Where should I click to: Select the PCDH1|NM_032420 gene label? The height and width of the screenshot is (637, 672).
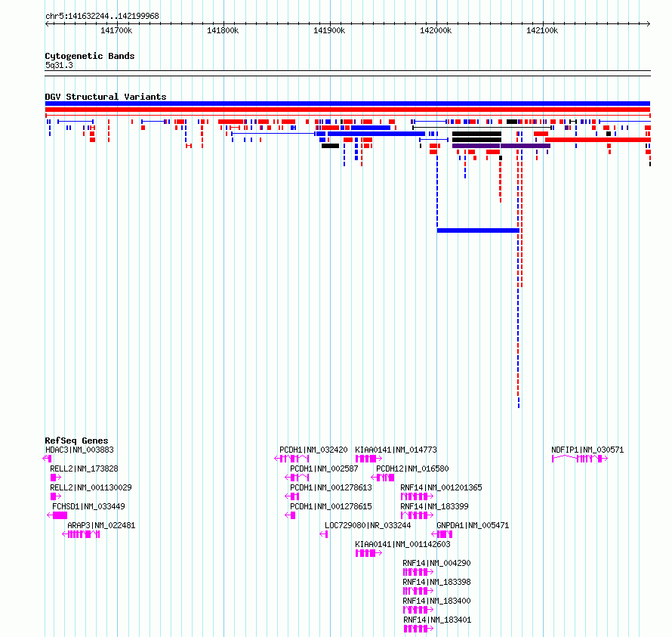tap(313, 450)
